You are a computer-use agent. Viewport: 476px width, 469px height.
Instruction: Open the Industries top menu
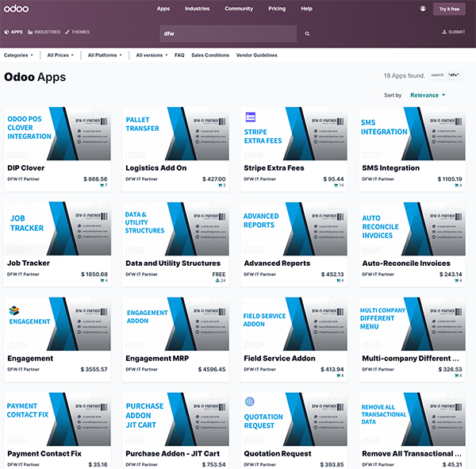coord(197,9)
